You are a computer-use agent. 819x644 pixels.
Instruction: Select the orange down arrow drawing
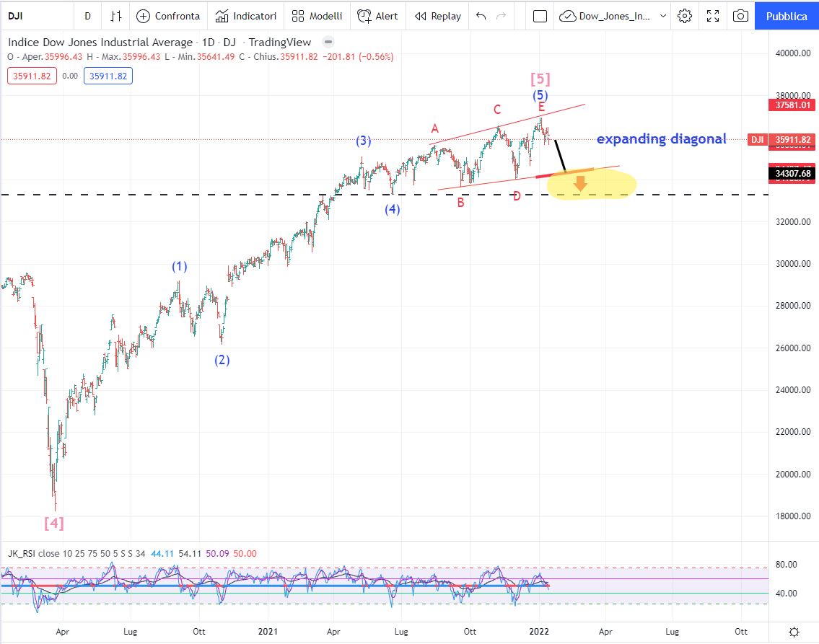click(x=579, y=183)
